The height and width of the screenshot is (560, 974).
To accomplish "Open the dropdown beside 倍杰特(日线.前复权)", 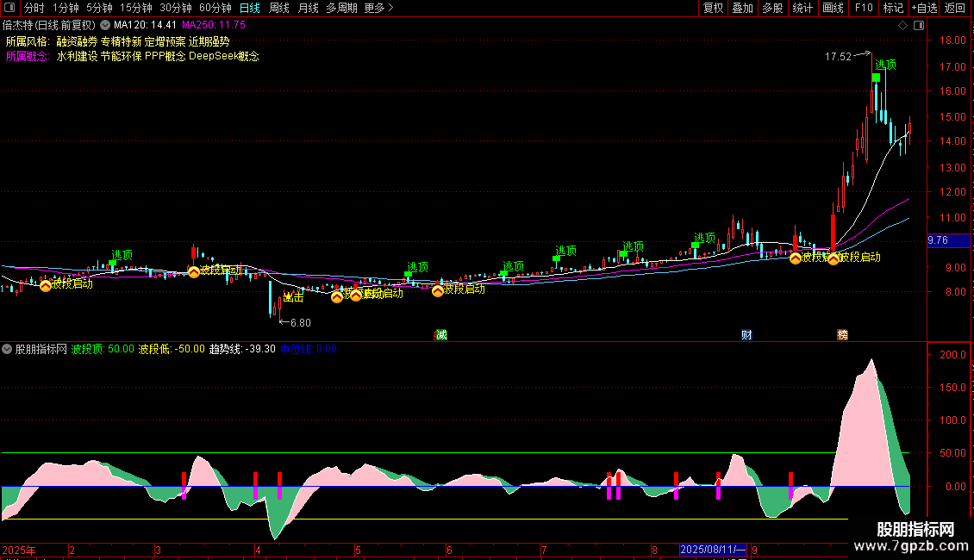I will point(105,25).
